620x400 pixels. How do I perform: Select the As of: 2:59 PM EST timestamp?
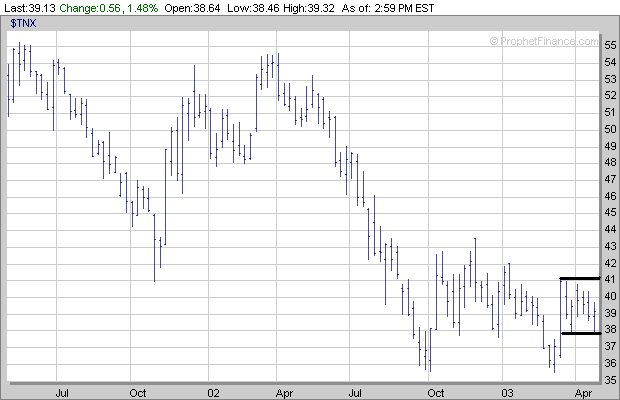coord(388,8)
